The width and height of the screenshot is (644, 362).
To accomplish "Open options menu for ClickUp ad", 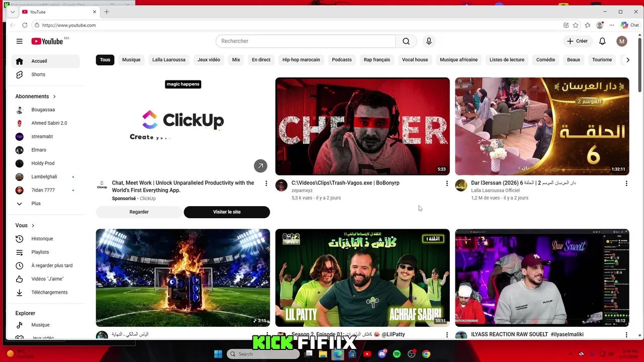I will [x=266, y=184].
